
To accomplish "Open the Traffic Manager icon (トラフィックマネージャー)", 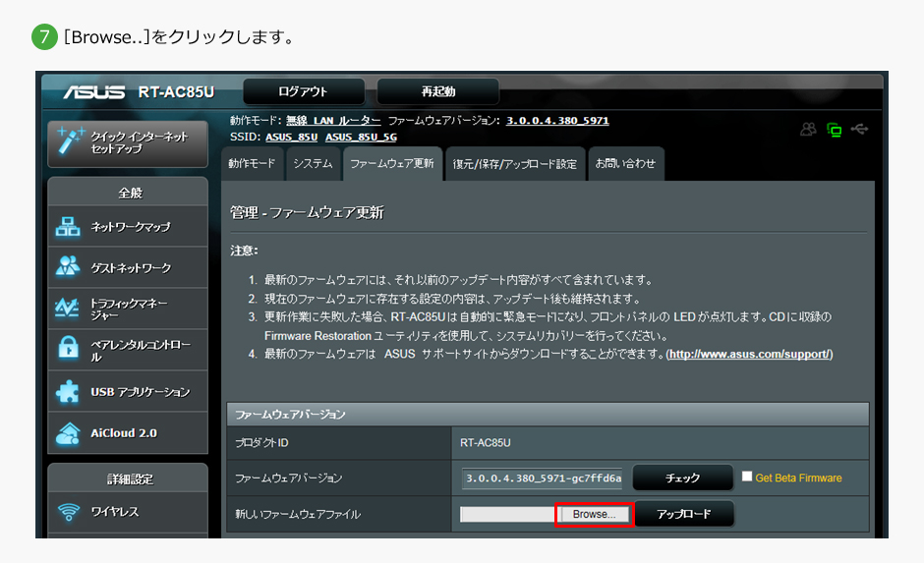I will click(67, 308).
